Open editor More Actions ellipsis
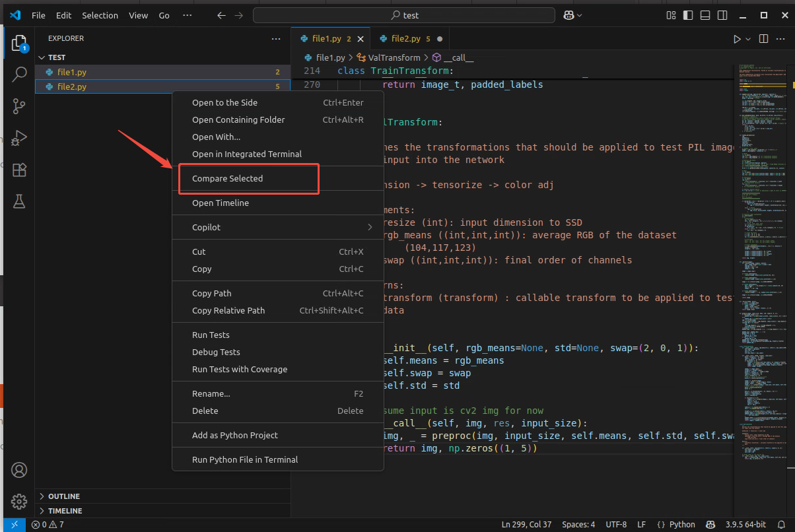 pos(780,39)
